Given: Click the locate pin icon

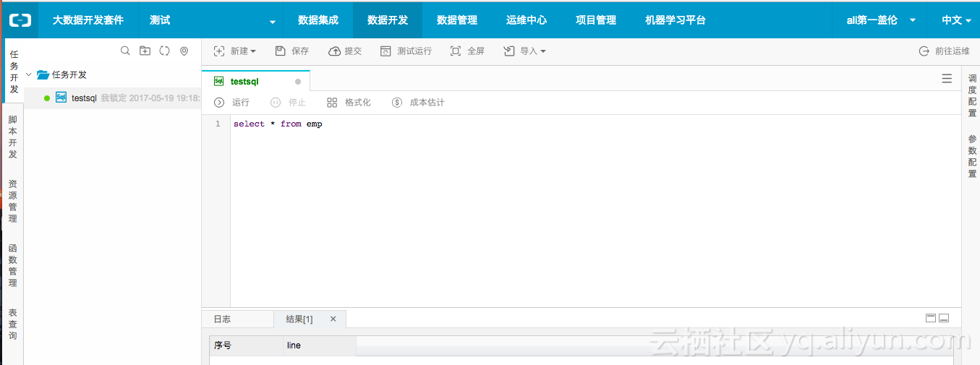Looking at the screenshot, I should click(x=184, y=51).
